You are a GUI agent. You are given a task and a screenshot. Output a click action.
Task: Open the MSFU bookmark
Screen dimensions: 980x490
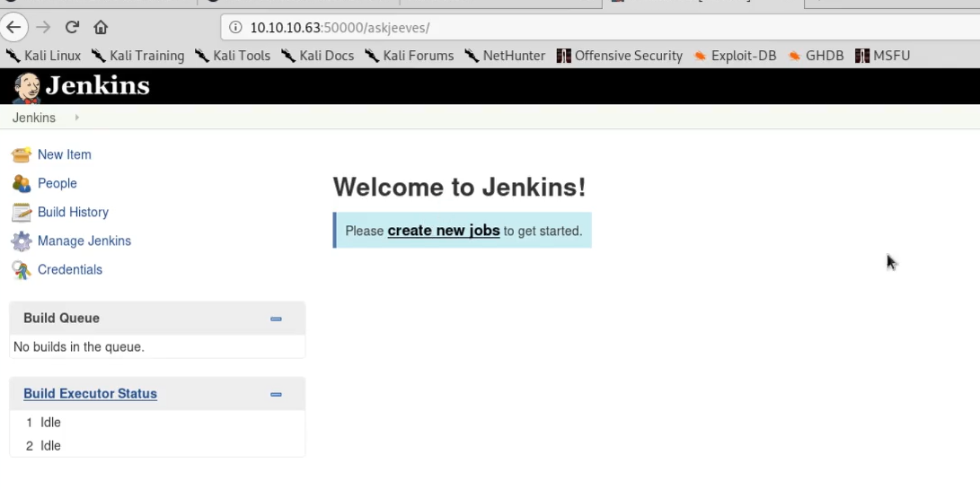coord(882,56)
